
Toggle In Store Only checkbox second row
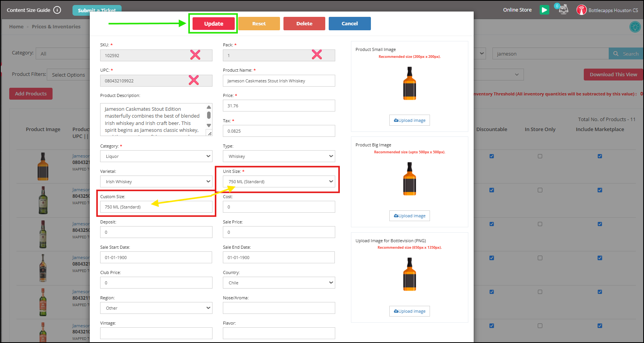click(540, 190)
